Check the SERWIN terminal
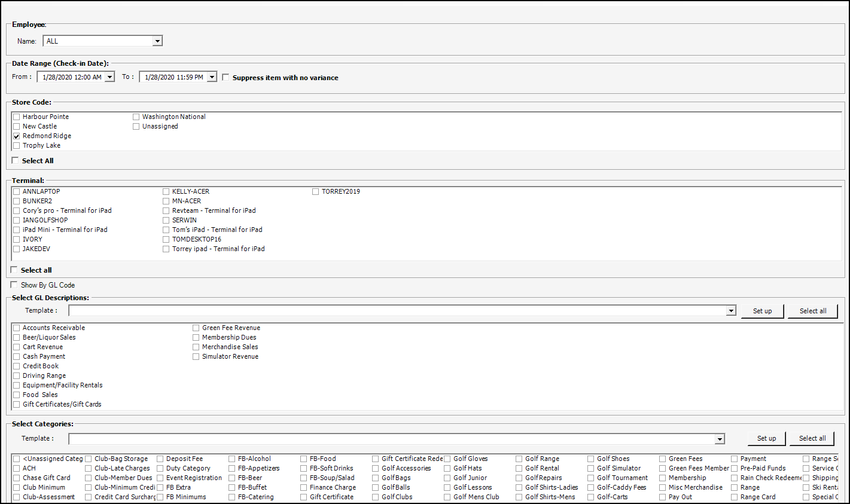 [x=166, y=221]
